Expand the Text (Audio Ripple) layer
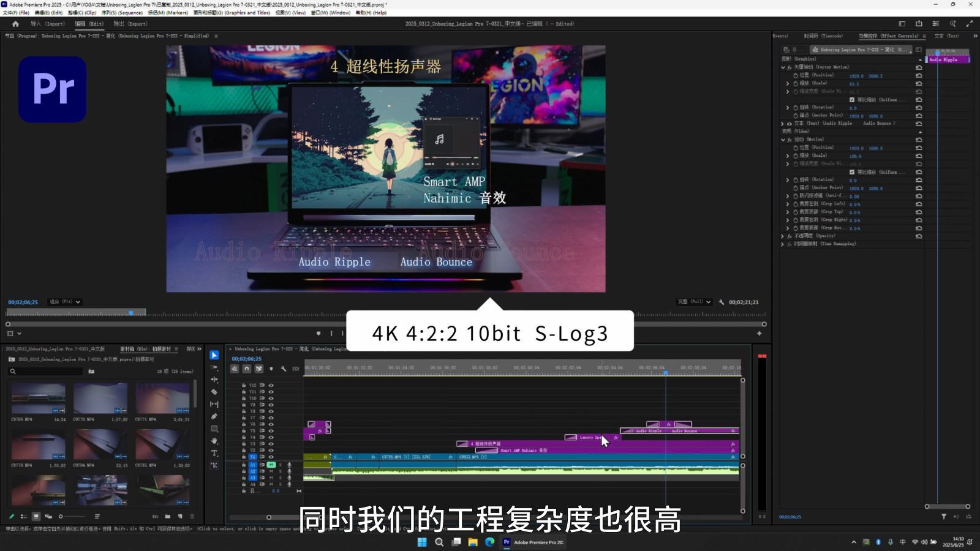Screen dimensions: 980x551 click(783, 124)
